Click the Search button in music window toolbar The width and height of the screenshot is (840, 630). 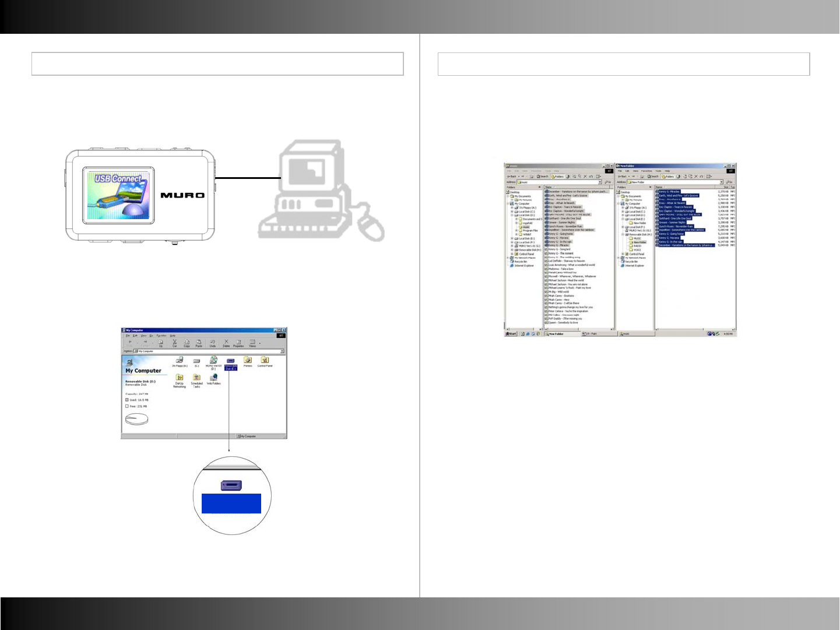(x=543, y=176)
